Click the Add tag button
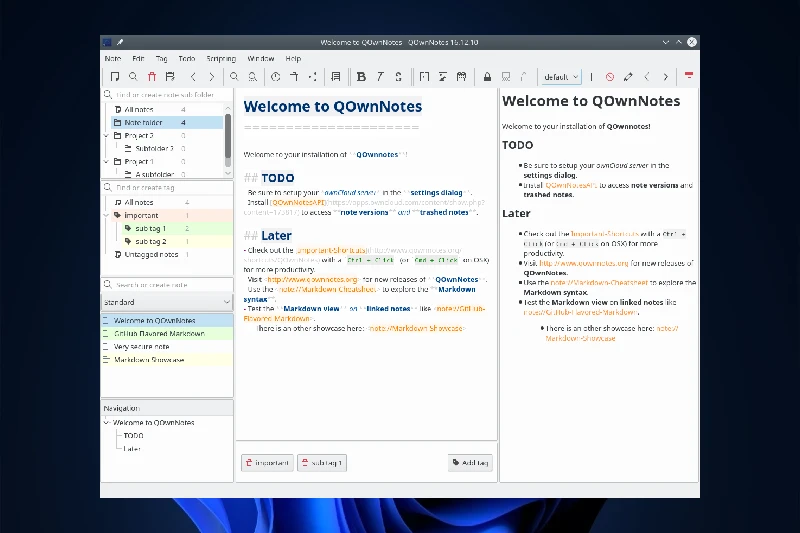Viewport: 800px width, 533px height. click(x=470, y=463)
